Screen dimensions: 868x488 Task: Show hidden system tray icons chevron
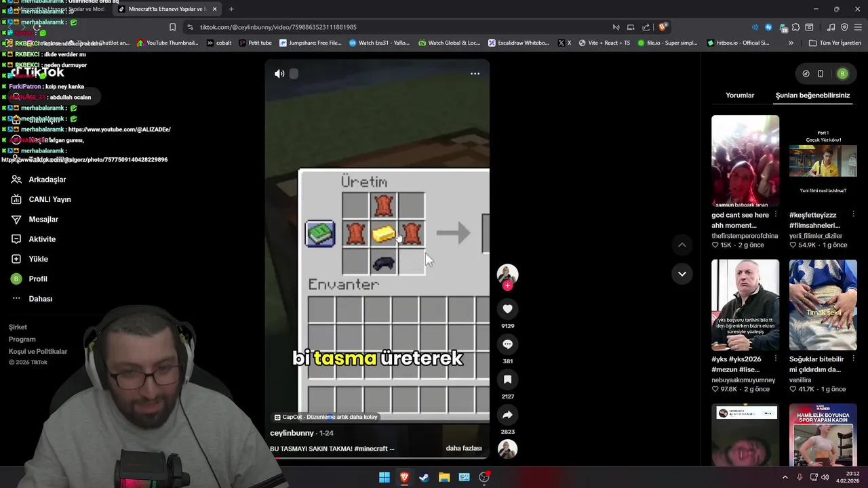coord(785,477)
